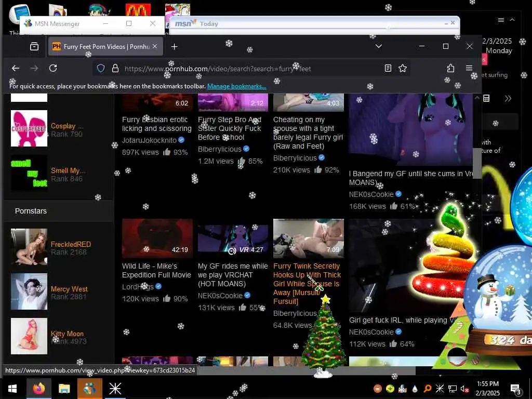
Task: Open the calculator icon in right panel
Action: coord(486,98)
